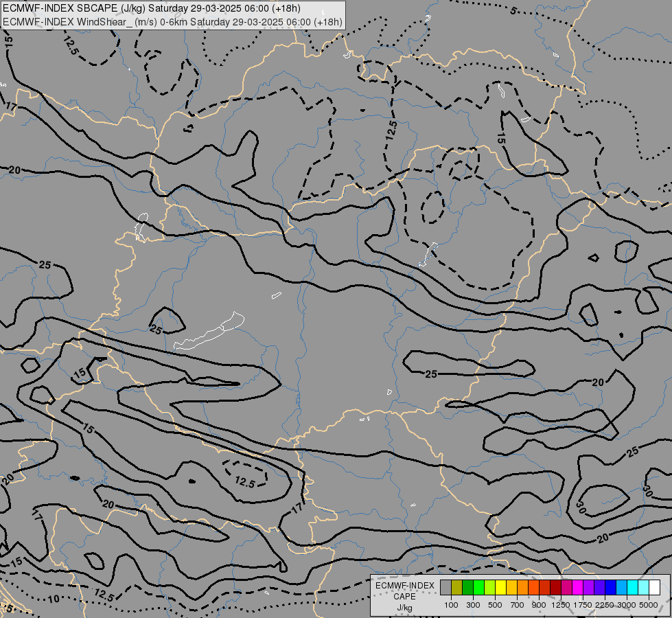Image resolution: width=672 pixels, height=618 pixels.
Task: Click the olive swatch in the CAPE legend
Action: [457, 588]
